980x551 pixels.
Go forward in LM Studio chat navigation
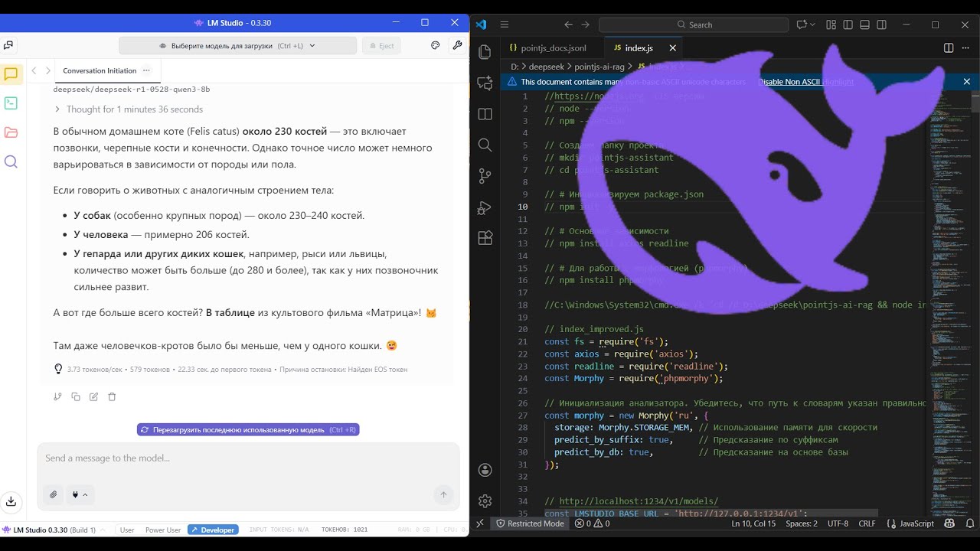pyautogui.click(x=48, y=70)
